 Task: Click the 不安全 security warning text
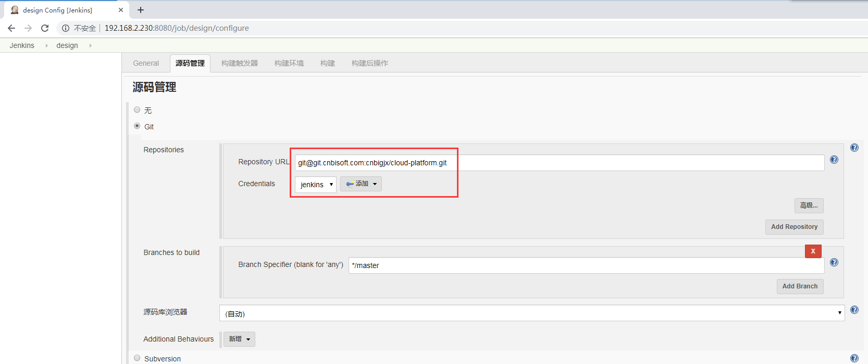point(85,28)
